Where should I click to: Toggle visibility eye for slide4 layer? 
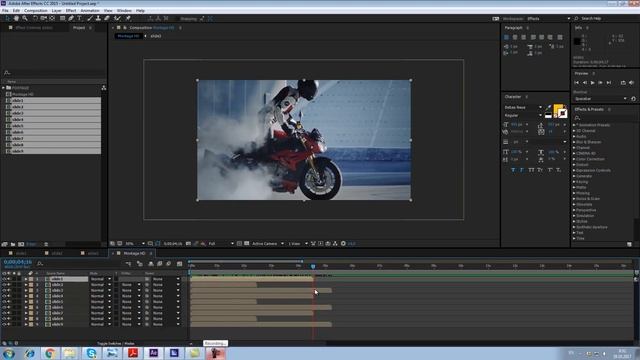coord(4,296)
